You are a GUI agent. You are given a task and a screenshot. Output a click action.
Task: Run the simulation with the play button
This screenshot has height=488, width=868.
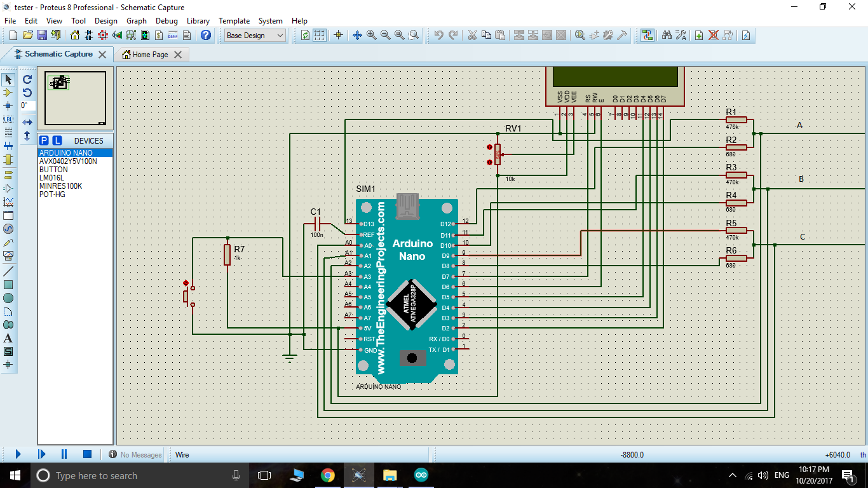point(17,454)
